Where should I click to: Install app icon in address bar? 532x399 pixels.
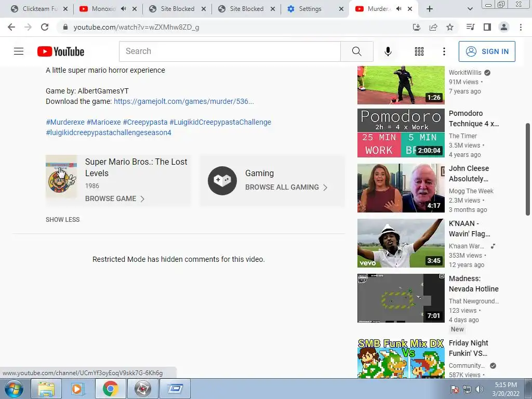pyautogui.click(x=416, y=27)
